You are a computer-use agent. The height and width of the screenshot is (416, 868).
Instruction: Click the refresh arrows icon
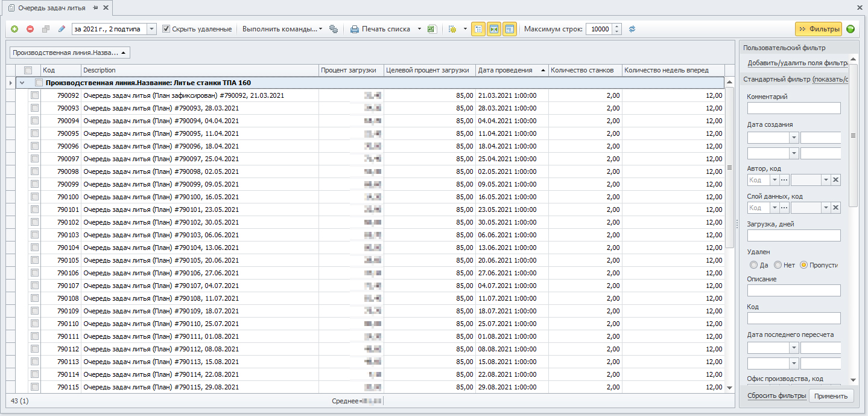pyautogui.click(x=632, y=29)
